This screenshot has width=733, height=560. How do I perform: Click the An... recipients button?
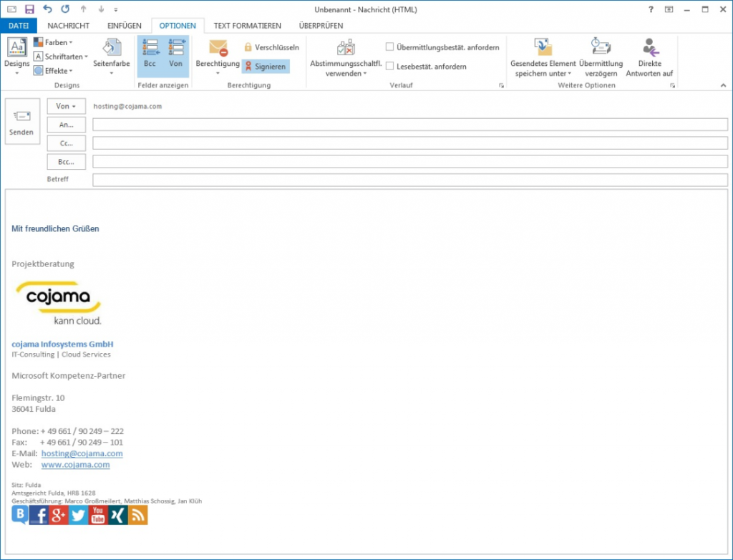[x=66, y=125]
